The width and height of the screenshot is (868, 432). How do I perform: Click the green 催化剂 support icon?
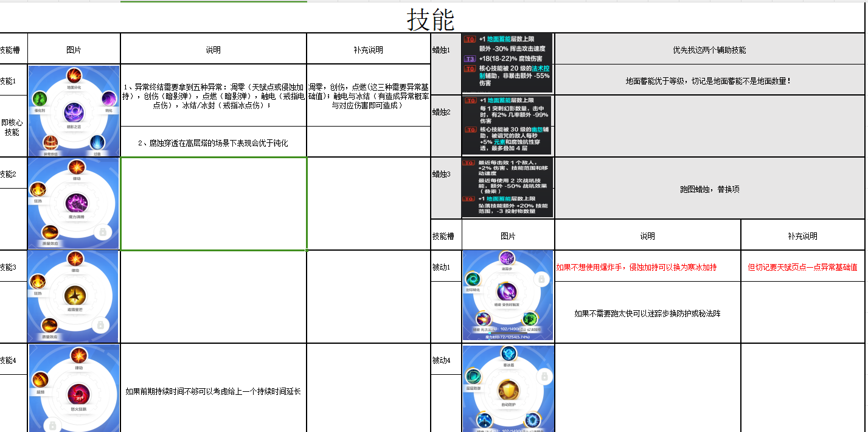pyautogui.click(x=40, y=98)
